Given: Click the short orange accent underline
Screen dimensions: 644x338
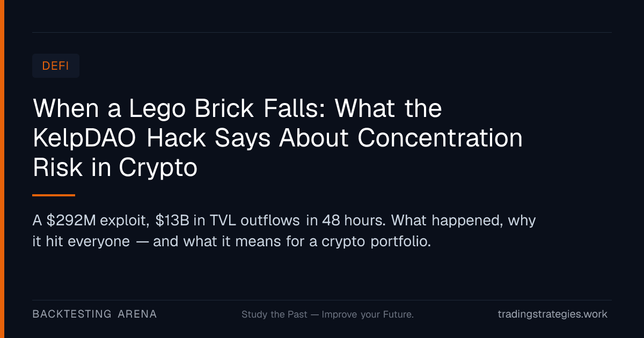Looking at the screenshot, I should coord(54,195).
